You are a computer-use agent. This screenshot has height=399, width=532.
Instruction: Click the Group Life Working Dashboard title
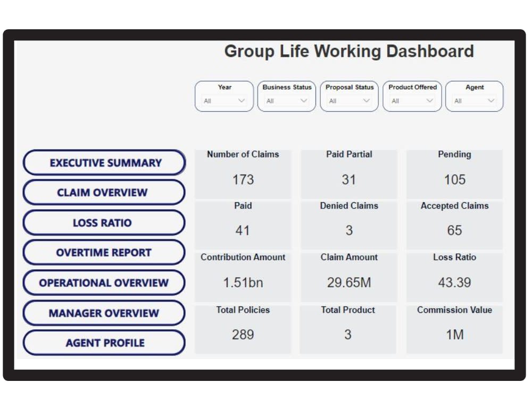click(350, 52)
